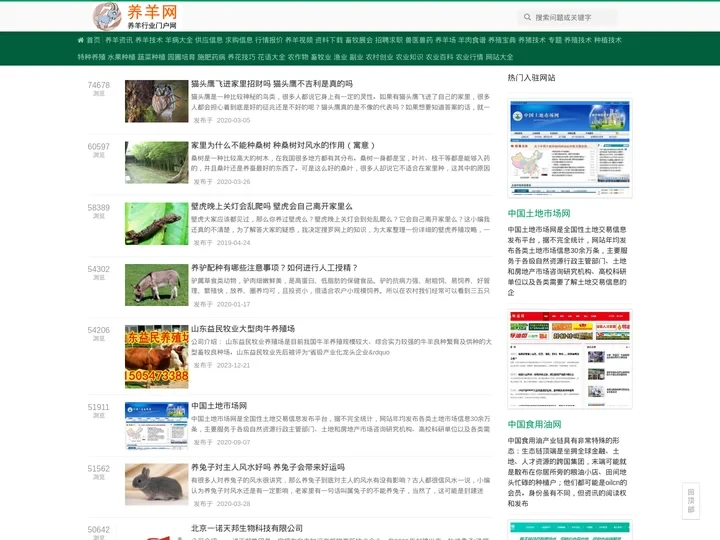The image size is (720, 540).
Task: Open article 养驴配种有哪些注意事项 title
Action: click(x=275, y=268)
